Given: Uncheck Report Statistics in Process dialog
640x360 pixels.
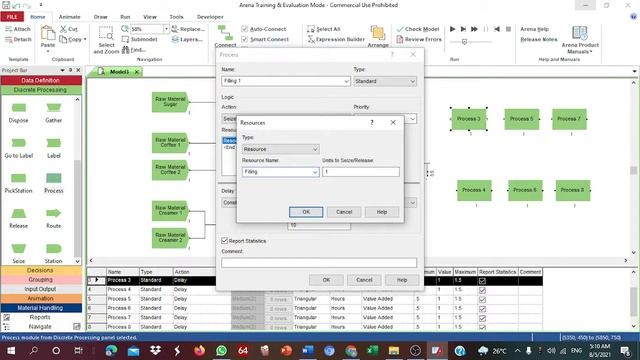Looking at the screenshot, I should pos(224,241).
